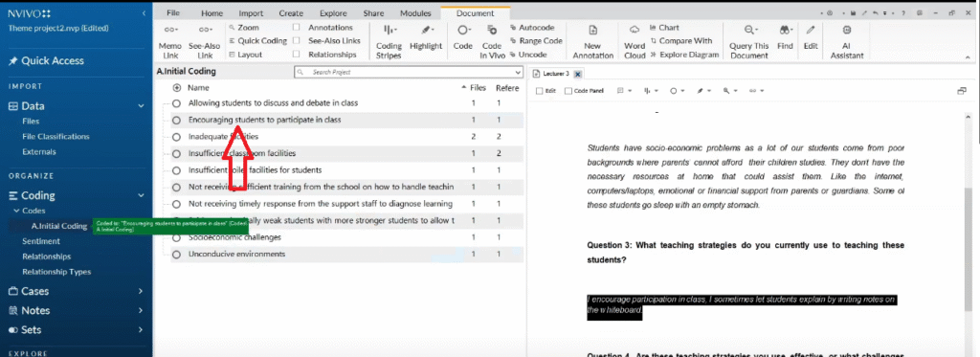
Task: Open Externals under Data
Action: (38, 151)
